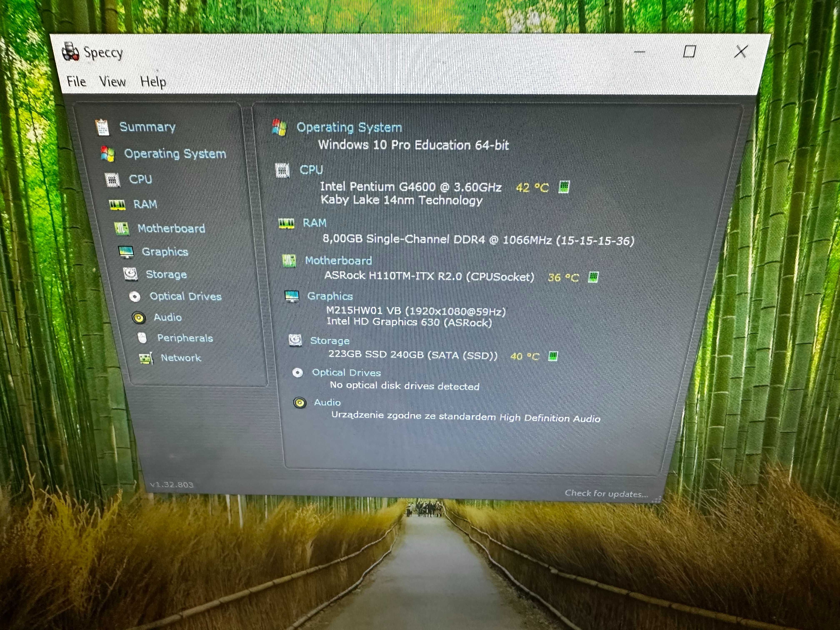Image resolution: width=840 pixels, height=630 pixels.
Task: Click the CPU heading link in summary
Action: point(311,170)
